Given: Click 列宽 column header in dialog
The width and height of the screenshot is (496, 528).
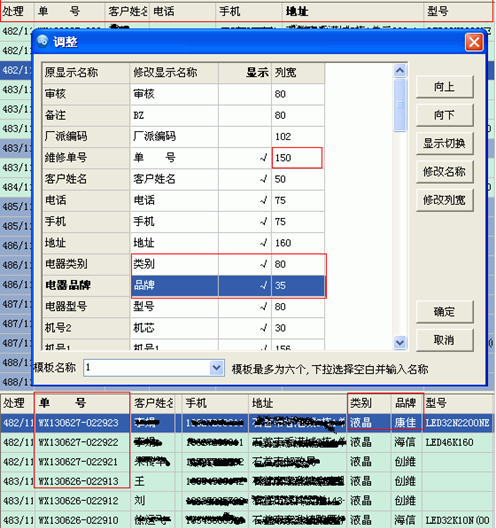Looking at the screenshot, I should (x=298, y=73).
